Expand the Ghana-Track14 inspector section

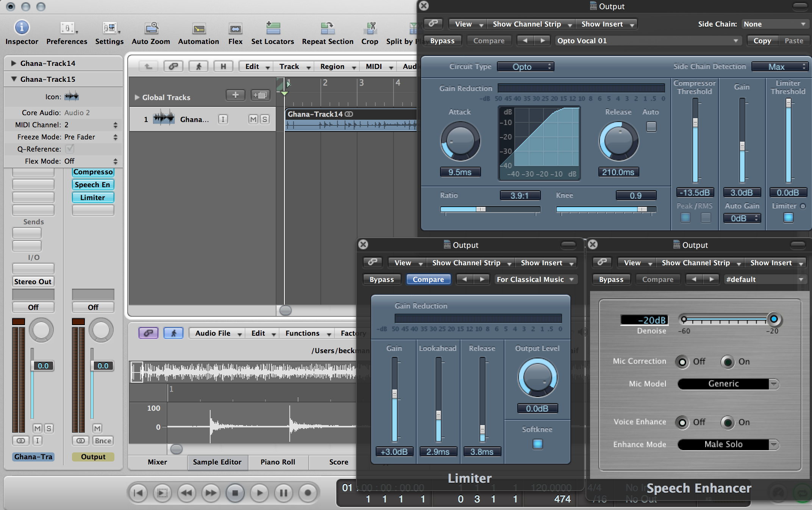[14, 63]
